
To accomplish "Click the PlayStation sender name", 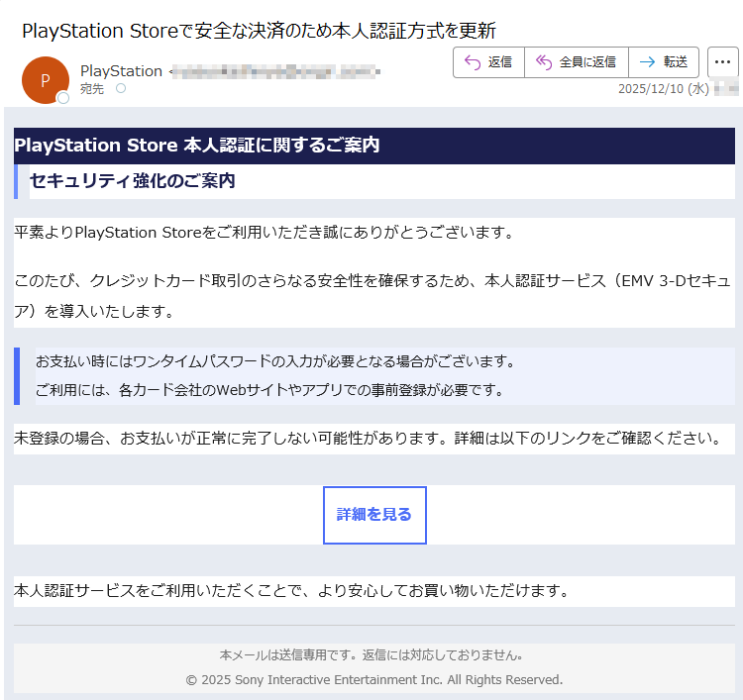I will 121,71.
